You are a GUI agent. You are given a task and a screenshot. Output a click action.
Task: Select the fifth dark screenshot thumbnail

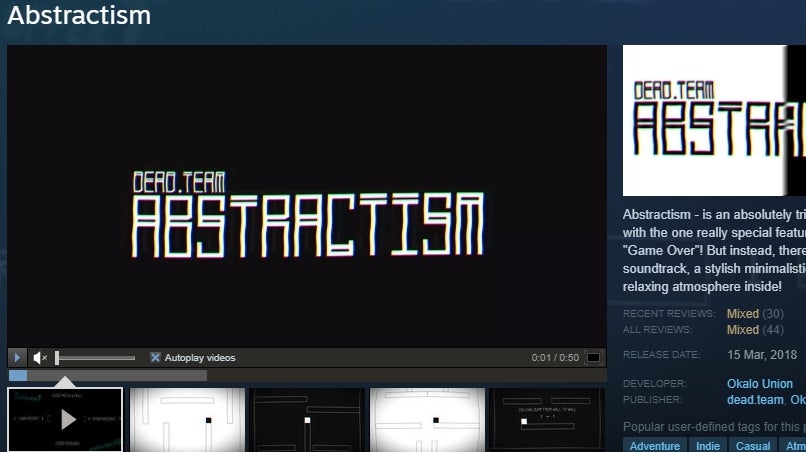coord(547,419)
